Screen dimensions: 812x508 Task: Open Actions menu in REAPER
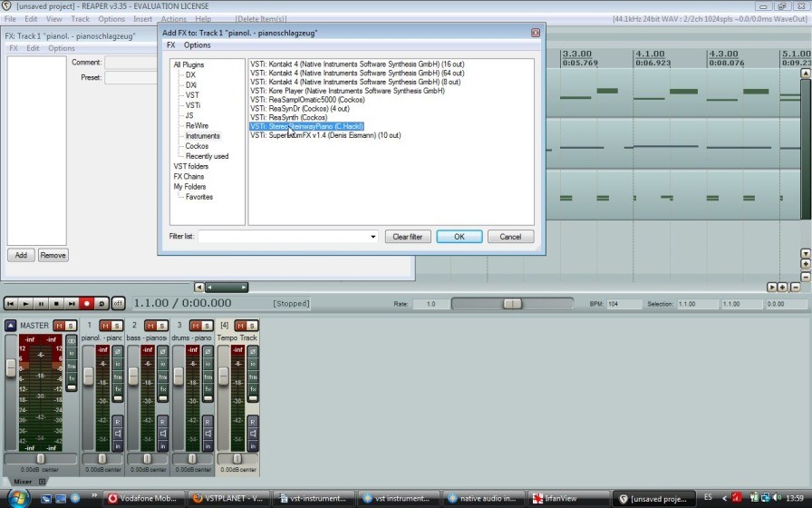coord(173,19)
